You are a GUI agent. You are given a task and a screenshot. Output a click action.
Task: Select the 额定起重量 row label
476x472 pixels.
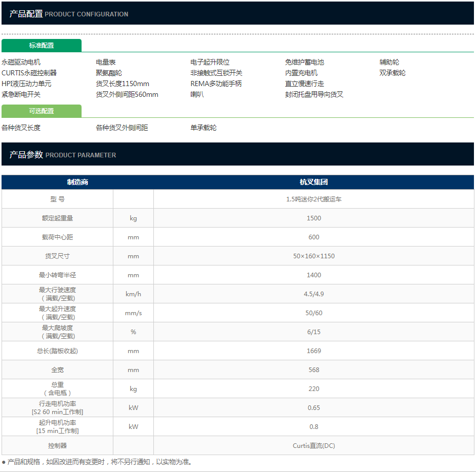pos(57,218)
